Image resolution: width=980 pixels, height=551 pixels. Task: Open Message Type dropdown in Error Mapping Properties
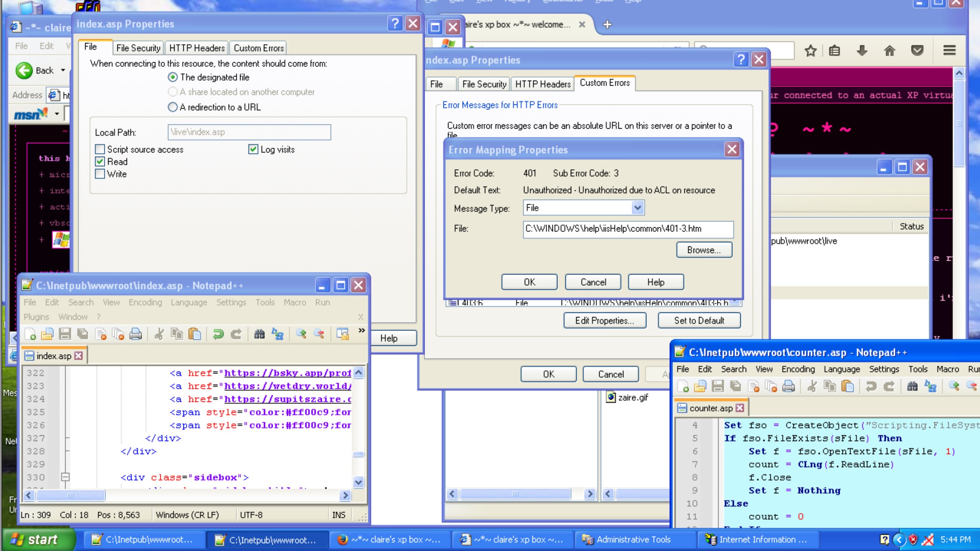637,208
